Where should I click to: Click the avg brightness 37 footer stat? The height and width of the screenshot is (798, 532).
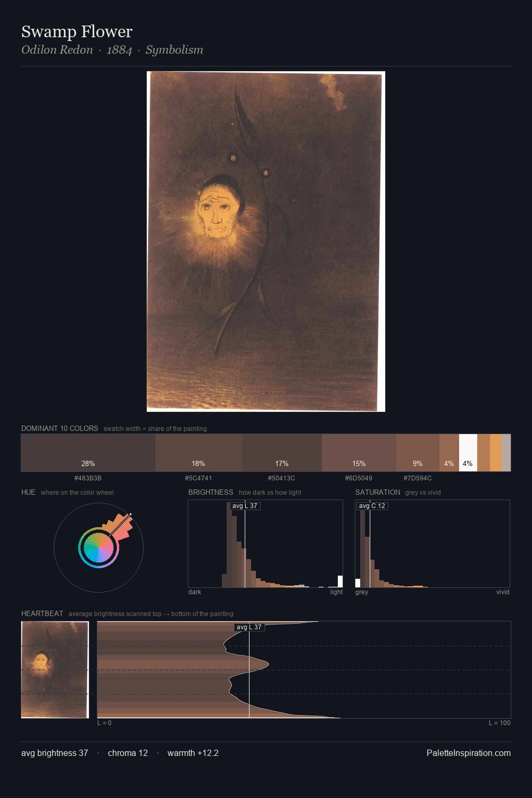pos(55,753)
